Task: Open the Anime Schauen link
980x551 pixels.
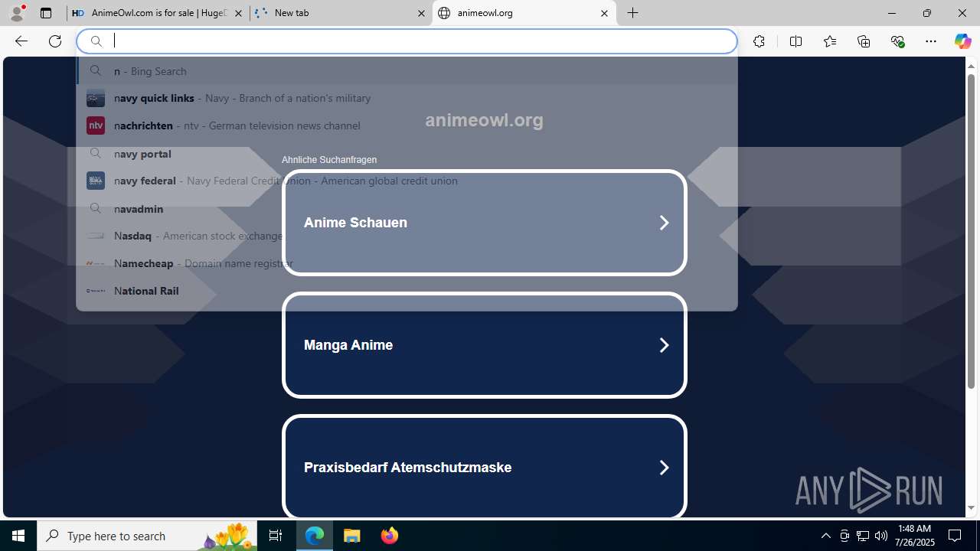Action: (x=484, y=223)
